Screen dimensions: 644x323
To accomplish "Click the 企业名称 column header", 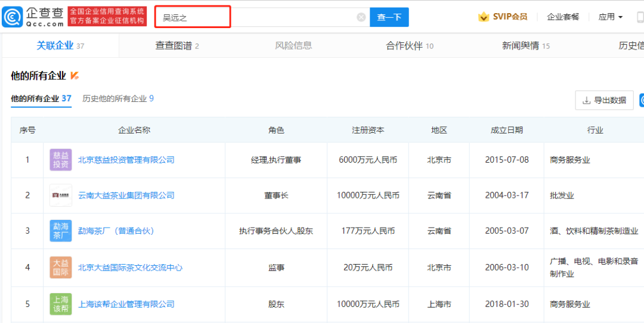I will [x=134, y=130].
